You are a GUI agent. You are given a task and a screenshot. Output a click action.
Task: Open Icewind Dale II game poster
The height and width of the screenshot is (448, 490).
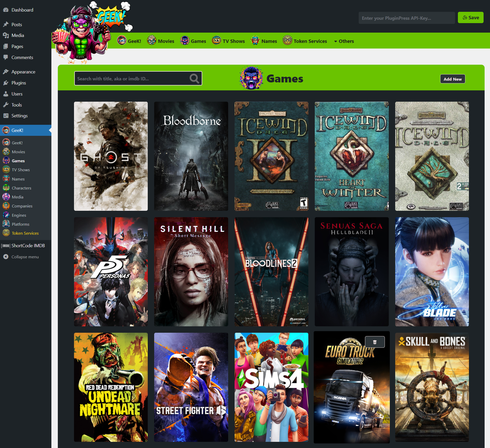pos(271,156)
